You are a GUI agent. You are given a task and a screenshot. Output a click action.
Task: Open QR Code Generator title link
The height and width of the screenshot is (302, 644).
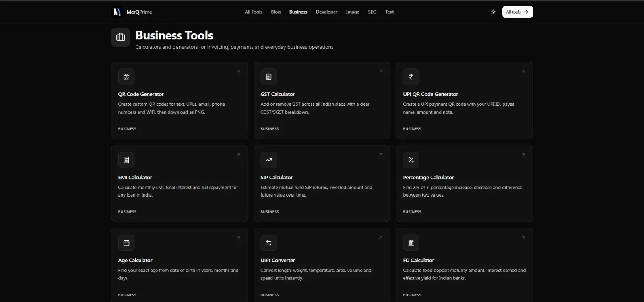[x=141, y=94]
